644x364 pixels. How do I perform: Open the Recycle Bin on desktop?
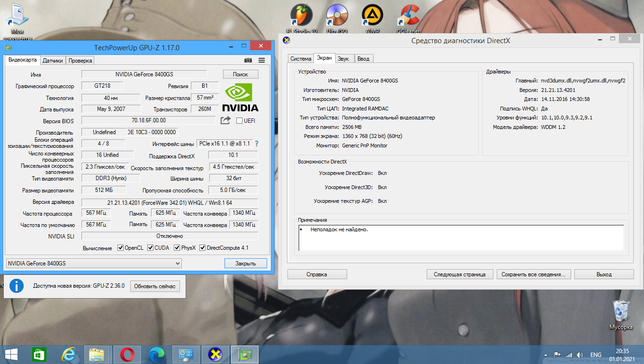pos(621,312)
